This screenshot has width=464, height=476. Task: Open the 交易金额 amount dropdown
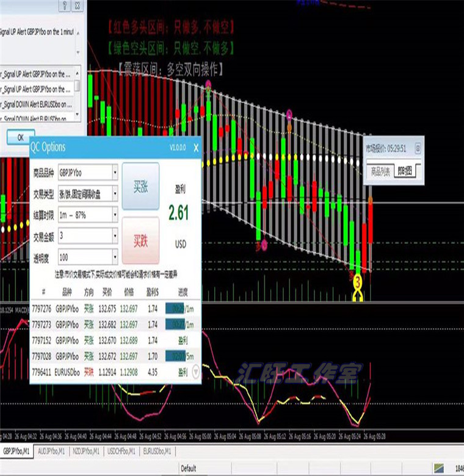coord(114,236)
